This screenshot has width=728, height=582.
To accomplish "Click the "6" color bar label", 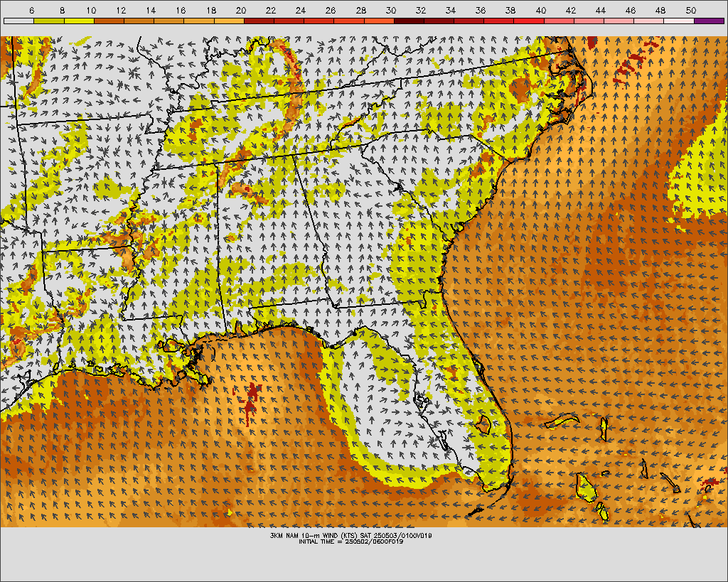I will [x=31, y=10].
